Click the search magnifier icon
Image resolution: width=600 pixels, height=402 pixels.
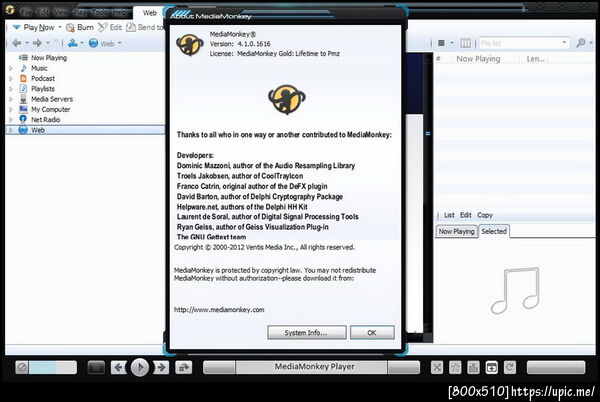tap(580, 43)
